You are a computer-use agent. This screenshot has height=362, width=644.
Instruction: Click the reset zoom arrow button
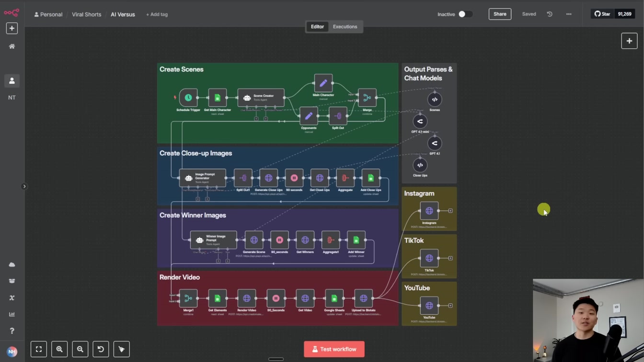[101, 349]
